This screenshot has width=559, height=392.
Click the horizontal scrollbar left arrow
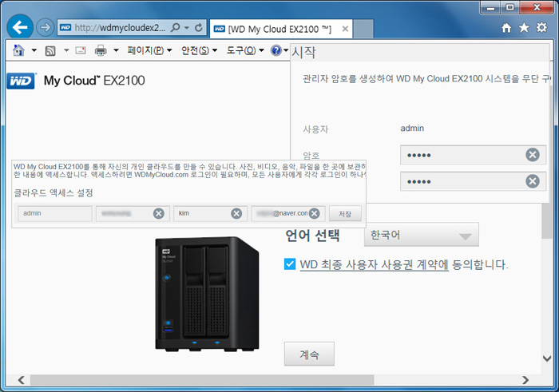[22, 380]
